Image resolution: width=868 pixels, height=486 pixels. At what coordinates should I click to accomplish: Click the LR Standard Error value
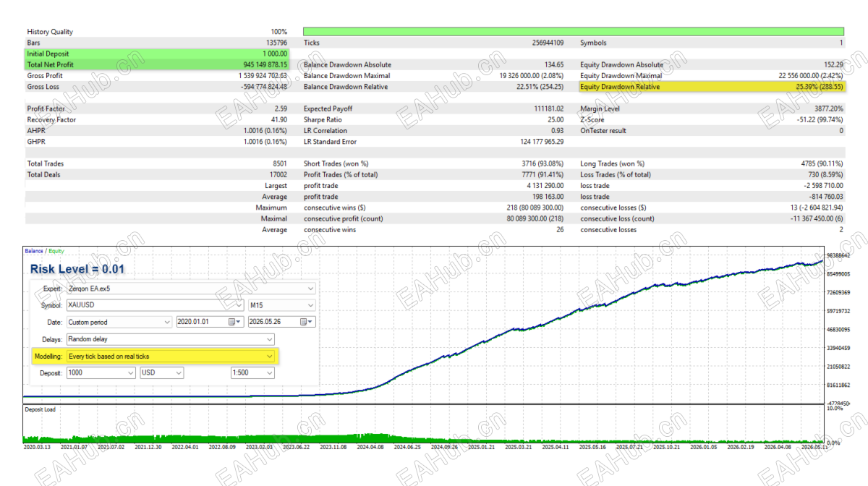540,142
